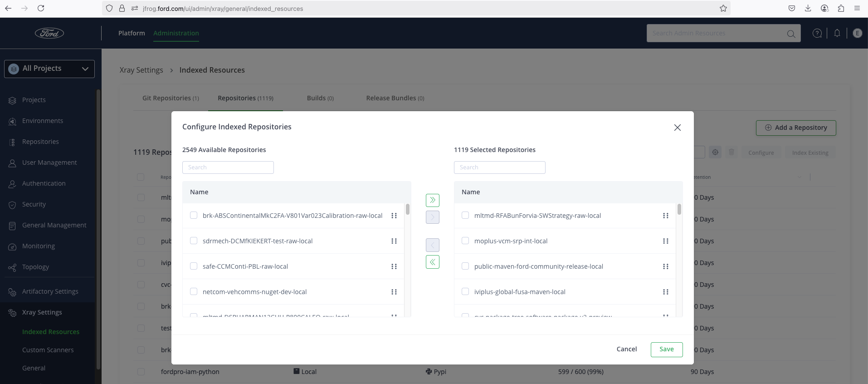Open Git Repositories tab
Viewport: 868px width, 384px height.
[x=171, y=98]
